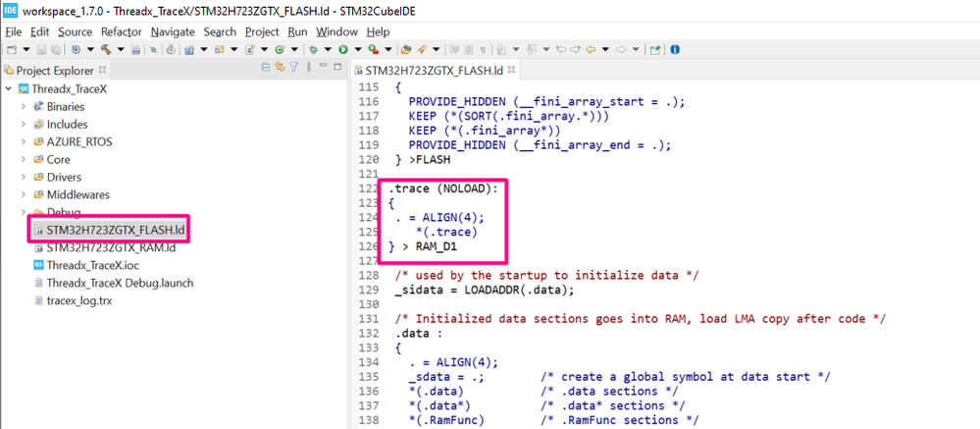Open the Navigate menu
The height and width of the screenshot is (429, 980).
pos(173,31)
